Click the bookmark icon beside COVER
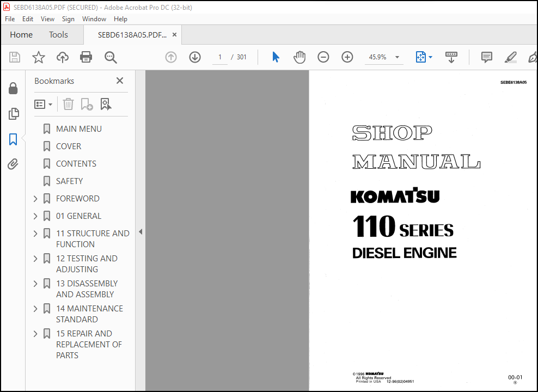 (47, 146)
